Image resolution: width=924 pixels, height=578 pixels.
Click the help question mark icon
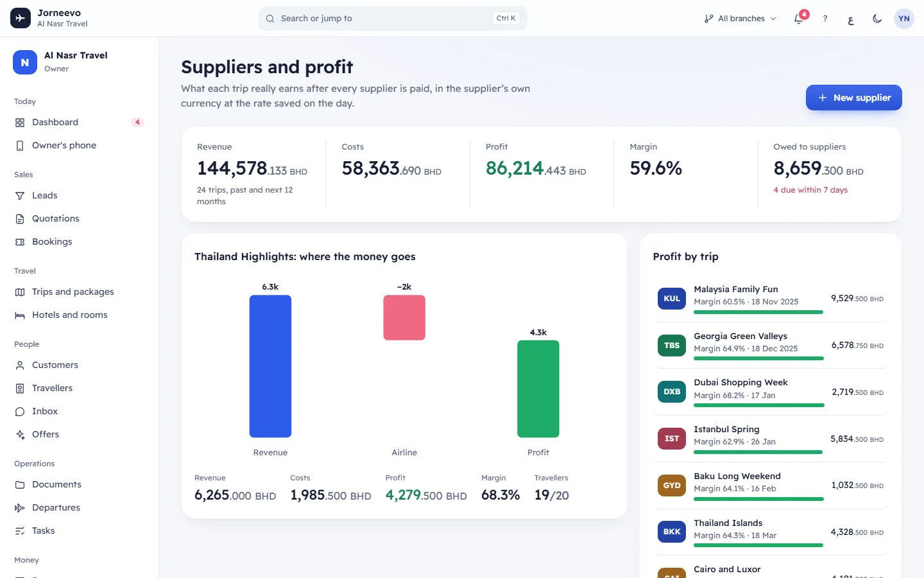(x=825, y=19)
